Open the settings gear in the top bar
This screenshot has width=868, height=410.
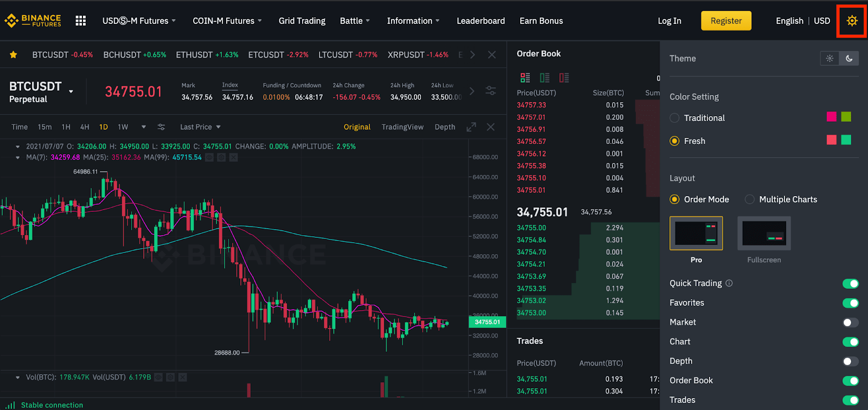pos(852,21)
